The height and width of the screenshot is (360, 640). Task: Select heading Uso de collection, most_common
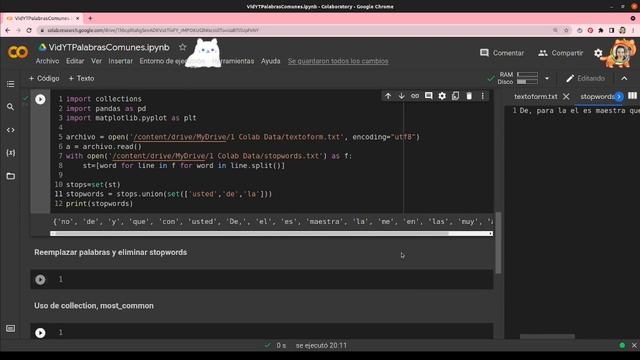[x=94, y=306]
